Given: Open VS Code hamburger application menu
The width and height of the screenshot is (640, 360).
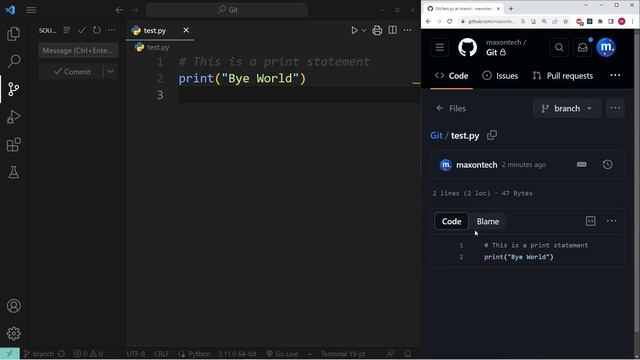Looking at the screenshot, I should coord(31,10).
